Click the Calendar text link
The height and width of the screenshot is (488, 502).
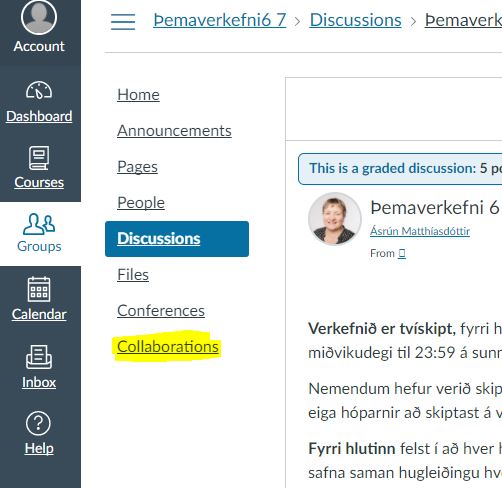[x=39, y=314]
